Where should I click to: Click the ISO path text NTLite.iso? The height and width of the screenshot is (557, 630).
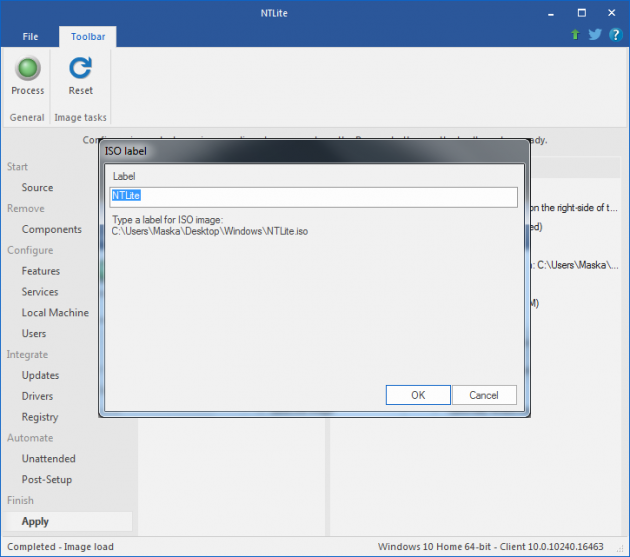(210, 231)
